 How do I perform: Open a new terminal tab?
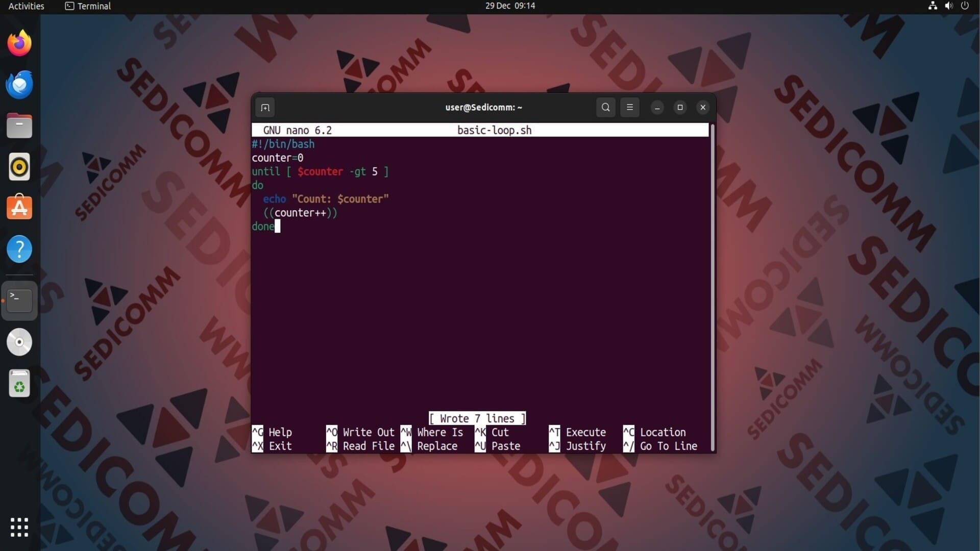pos(265,108)
